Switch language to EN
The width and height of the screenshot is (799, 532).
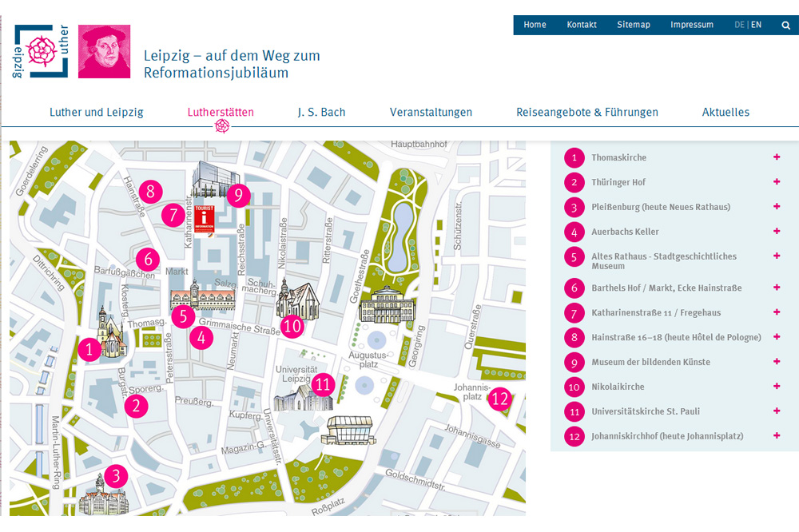coord(756,25)
